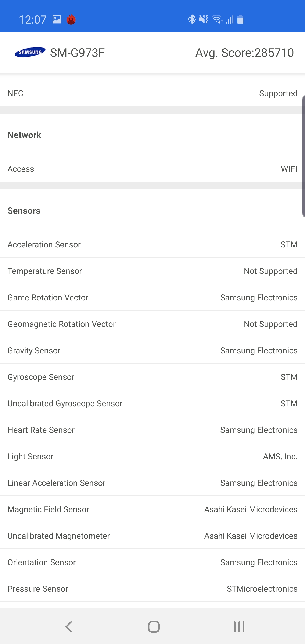Tap the Light Sensor AMS row

coord(152,456)
